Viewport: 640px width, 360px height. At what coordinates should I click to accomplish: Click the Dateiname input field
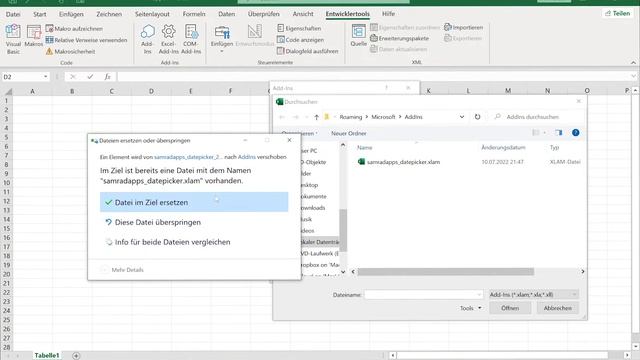click(424, 295)
